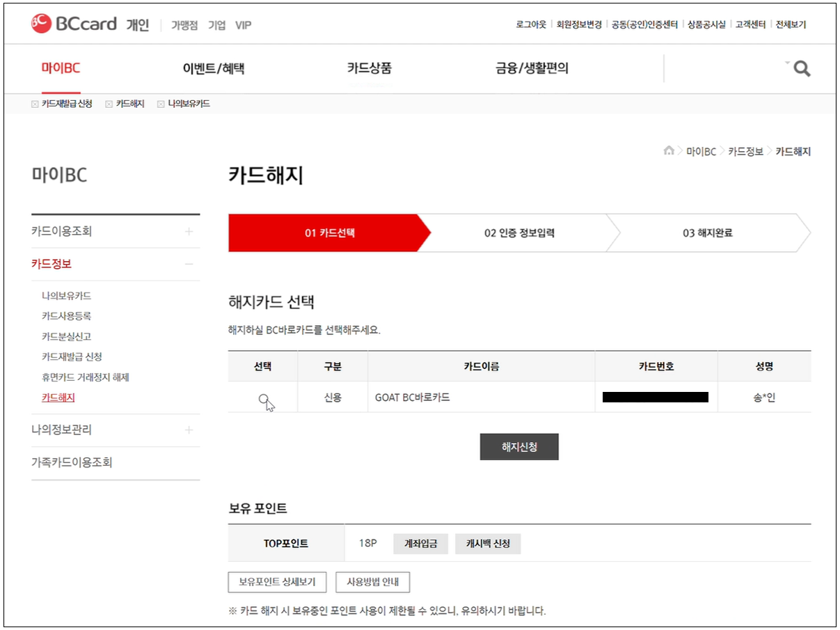
Task: Click the BC card logo icon
Action: (41, 24)
